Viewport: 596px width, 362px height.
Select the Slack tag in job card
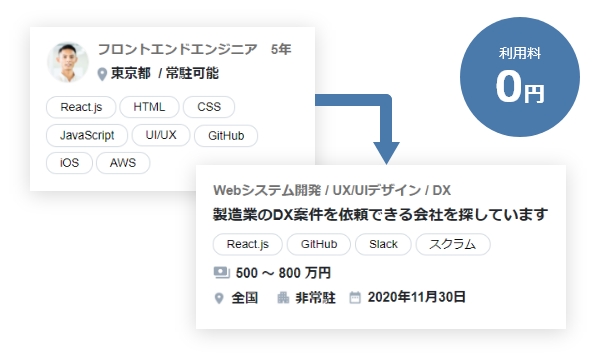coord(383,244)
